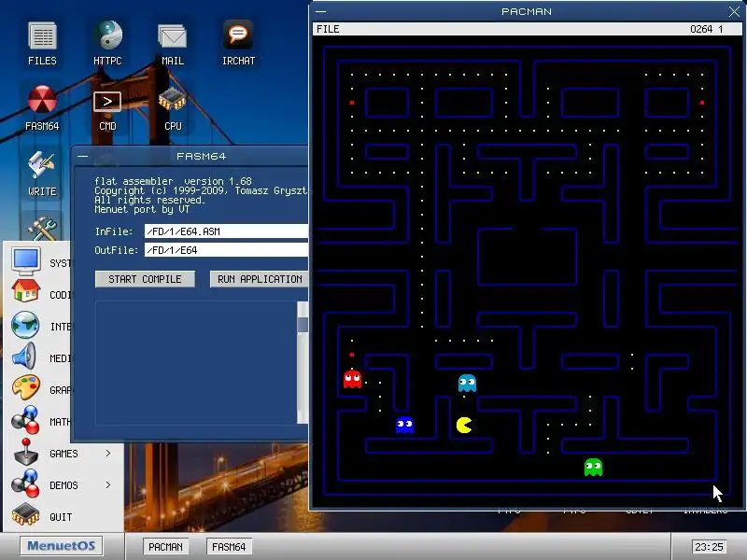Click the MenuetOS start button

tap(61, 546)
